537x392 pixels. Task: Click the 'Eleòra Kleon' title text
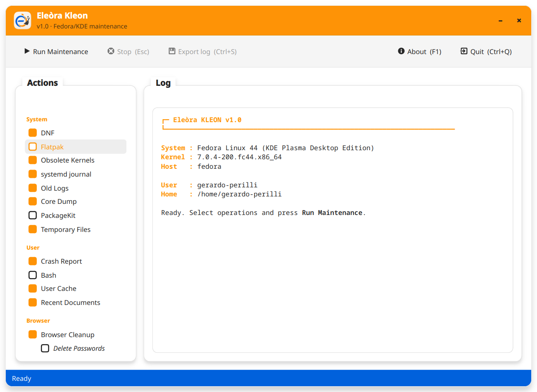(62, 16)
